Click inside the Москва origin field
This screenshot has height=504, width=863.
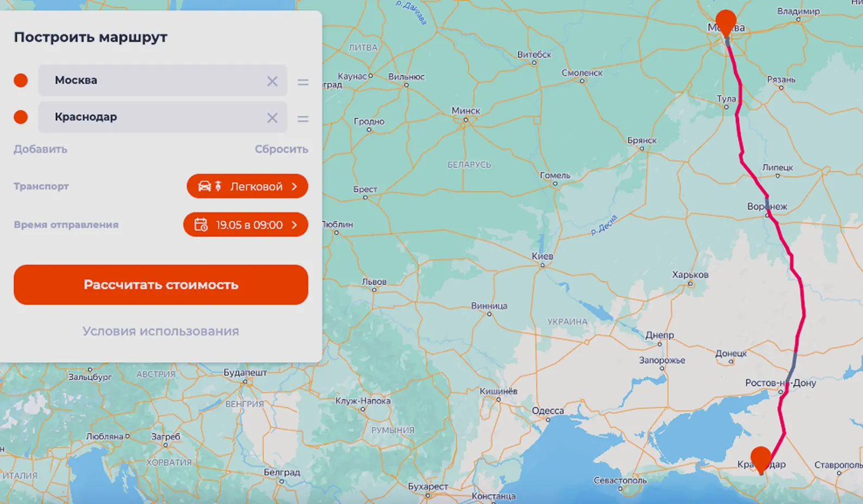(x=152, y=80)
